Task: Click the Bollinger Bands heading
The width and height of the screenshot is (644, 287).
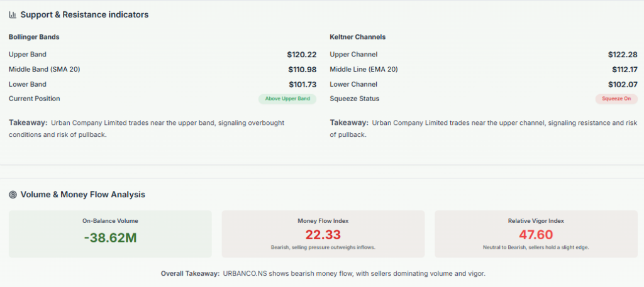Action: click(34, 37)
